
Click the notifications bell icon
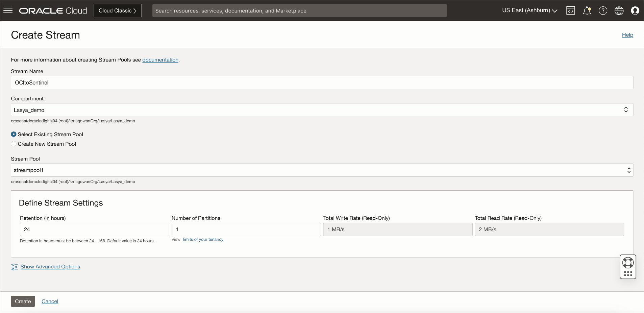tap(587, 10)
